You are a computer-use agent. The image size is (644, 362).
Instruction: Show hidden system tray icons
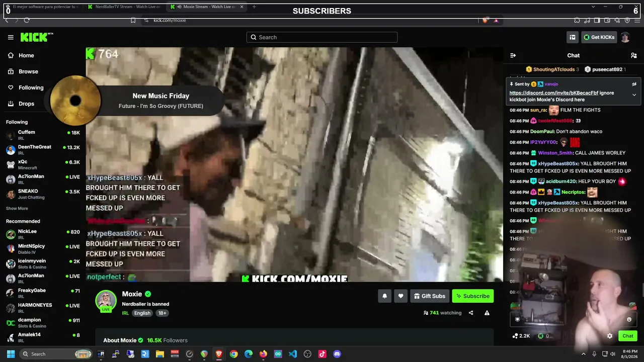[584, 354]
